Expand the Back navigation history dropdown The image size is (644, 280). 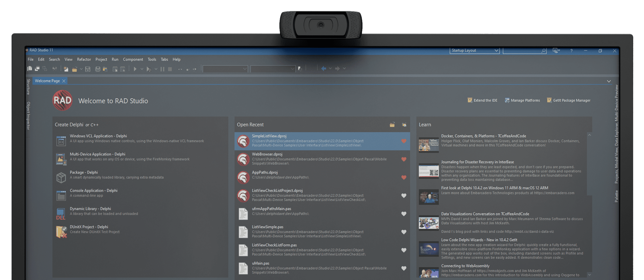(330, 68)
